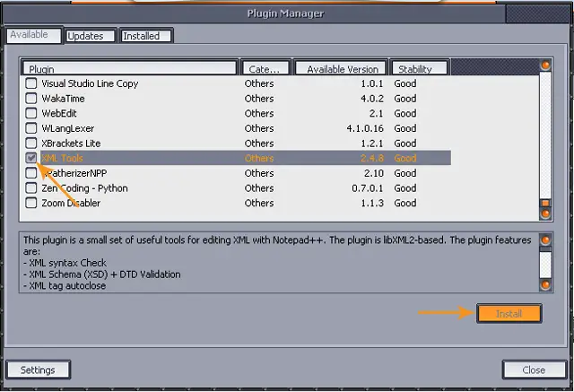574x392 pixels.
Task: Click the description box scrollbar track
Action: 545,265
